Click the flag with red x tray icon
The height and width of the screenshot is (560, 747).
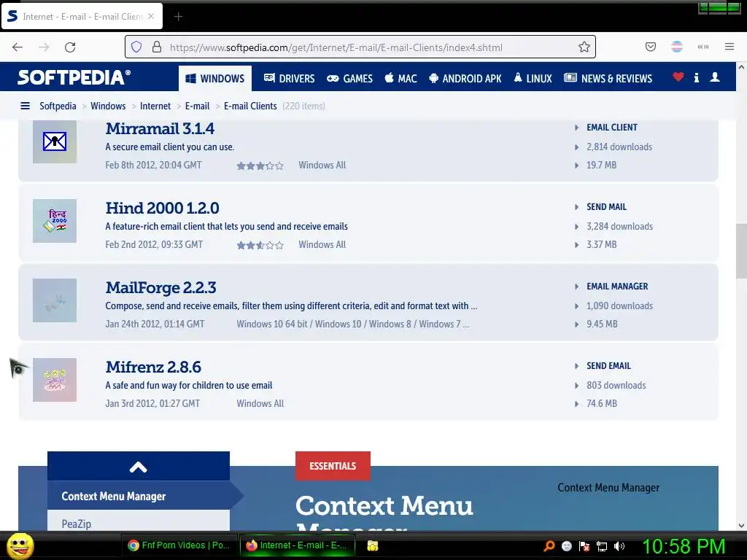click(584, 546)
